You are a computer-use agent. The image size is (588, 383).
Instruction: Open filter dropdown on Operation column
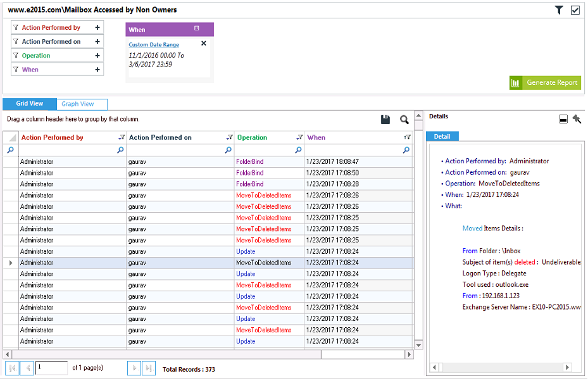click(299, 137)
